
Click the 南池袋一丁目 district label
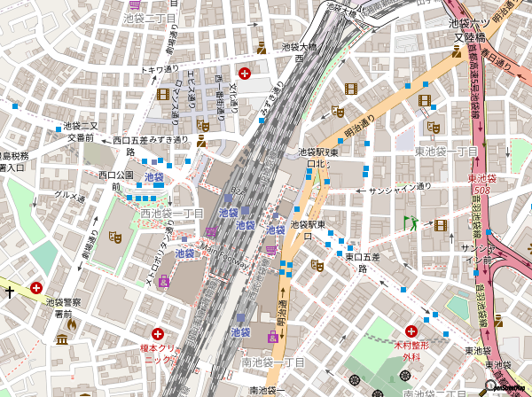[x=272, y=362]
